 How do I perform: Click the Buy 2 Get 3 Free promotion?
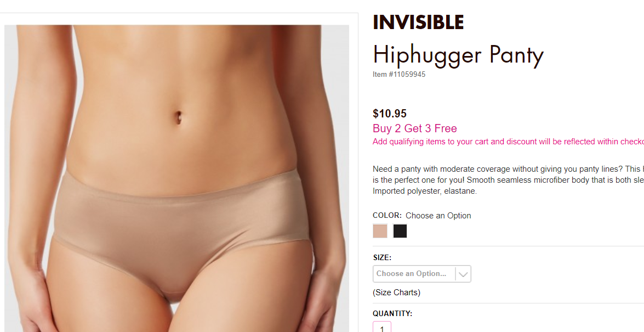pos(415,128)
